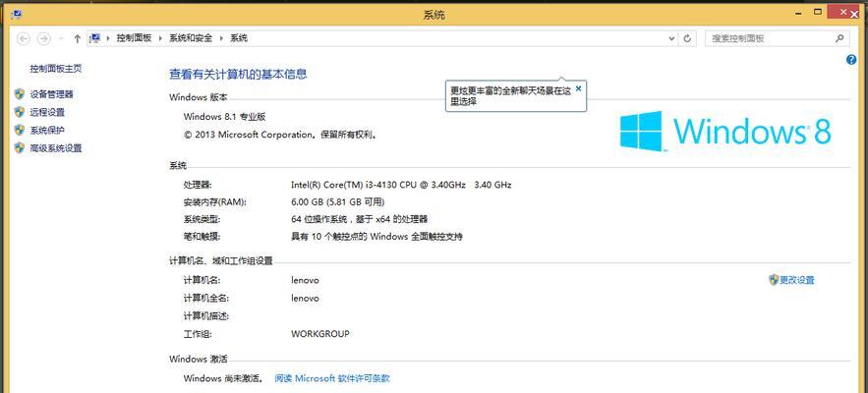This screenshot has width=868, height=393.
Task: Open 阅读 Microsoft 软件许可条款 link
Action: click(332, 378)
